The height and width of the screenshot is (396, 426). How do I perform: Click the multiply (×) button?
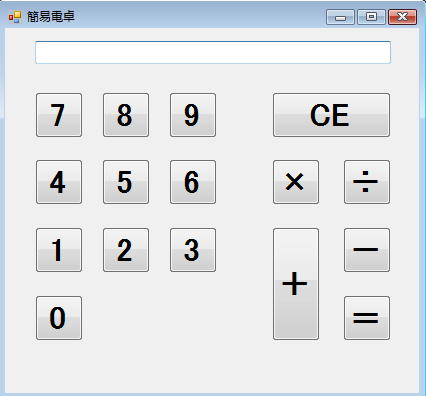(296, 182)
